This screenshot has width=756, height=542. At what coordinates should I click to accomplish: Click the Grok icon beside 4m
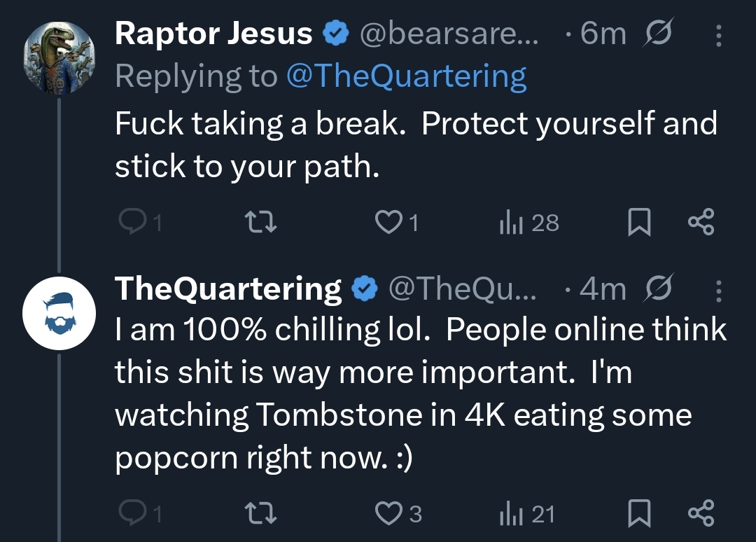tap(657, 289)
